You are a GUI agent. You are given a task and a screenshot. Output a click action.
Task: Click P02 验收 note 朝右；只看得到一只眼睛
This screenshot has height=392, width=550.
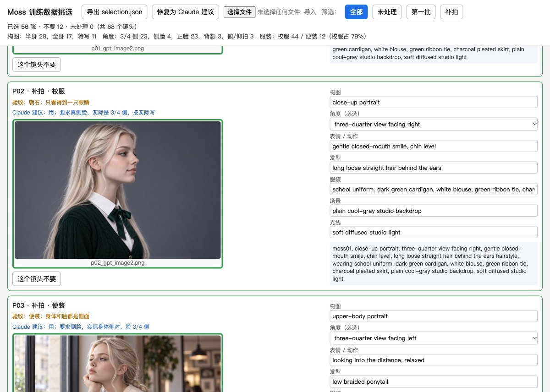(51, 102)
